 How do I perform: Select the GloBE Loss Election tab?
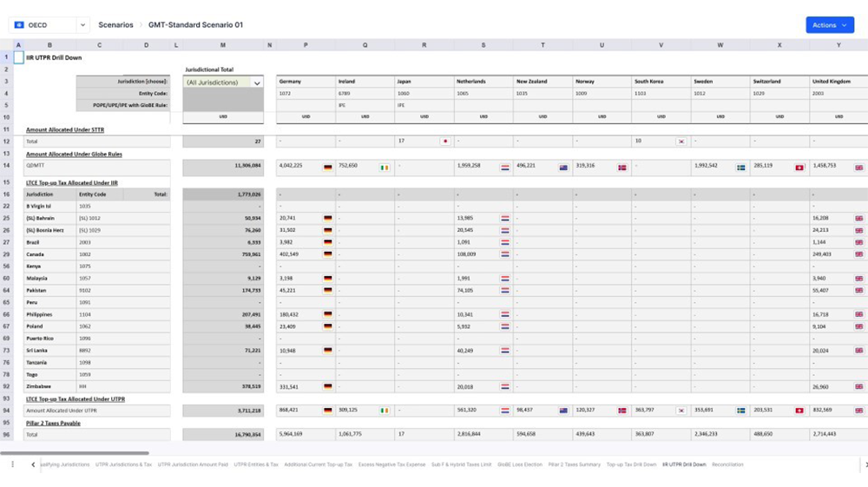click(520, 464)
